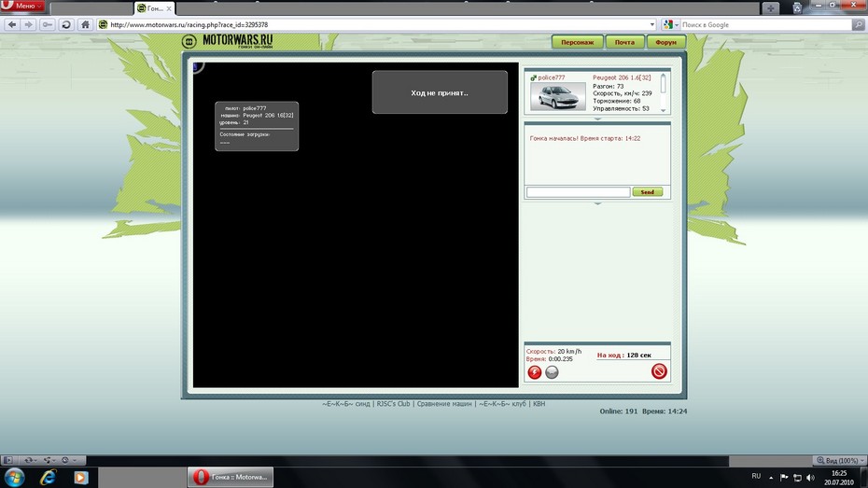Open the police777 player profile link
Image resolution: width=868 pixels, height=488 pixels.
pos(552,77)
